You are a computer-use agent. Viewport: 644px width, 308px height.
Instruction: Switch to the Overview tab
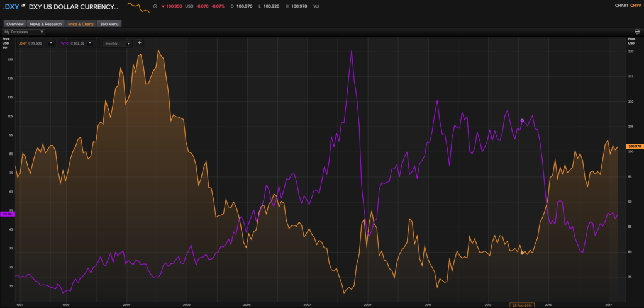[x=15, y=24]
